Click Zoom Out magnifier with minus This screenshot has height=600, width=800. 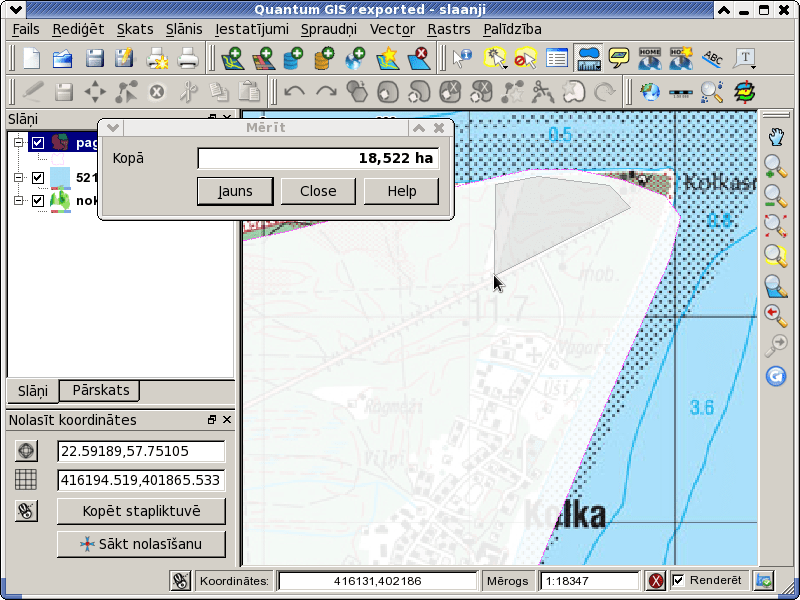coord(776,196)
